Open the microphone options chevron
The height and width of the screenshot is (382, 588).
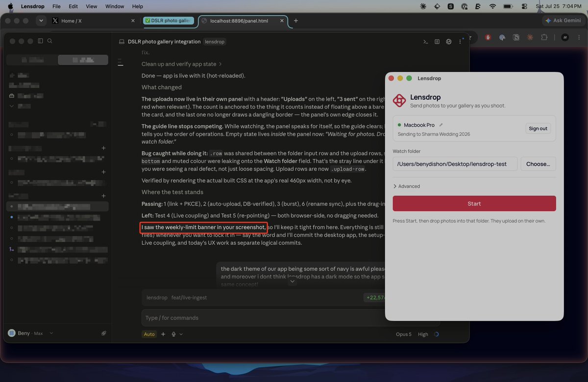181,334
